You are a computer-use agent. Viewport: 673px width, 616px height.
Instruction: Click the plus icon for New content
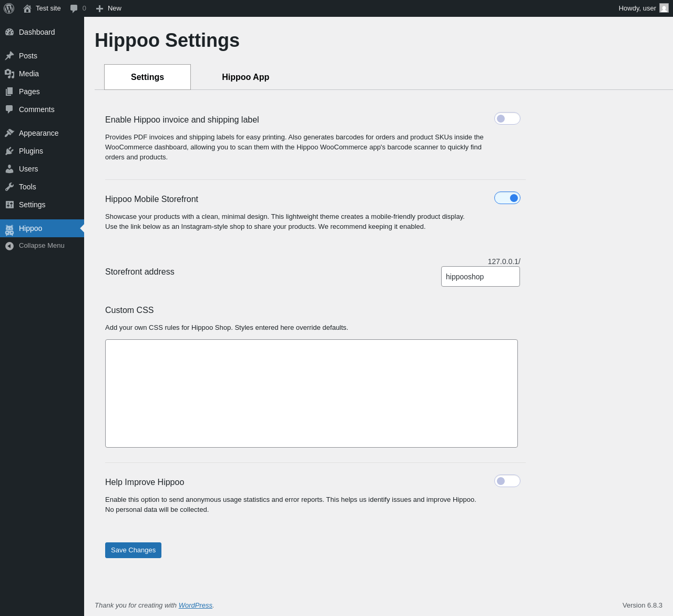click(99, 8)
